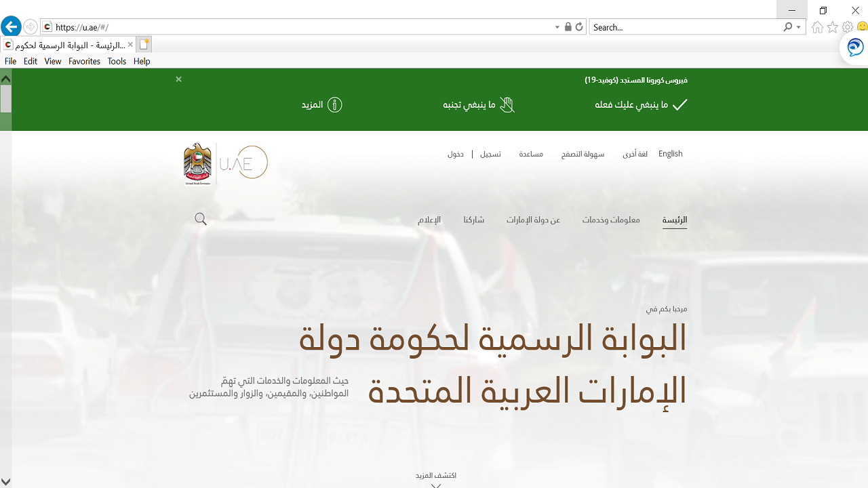Click the favorites star icon
Viewport: 868px width, 488px height.
(x=832, y=27)
